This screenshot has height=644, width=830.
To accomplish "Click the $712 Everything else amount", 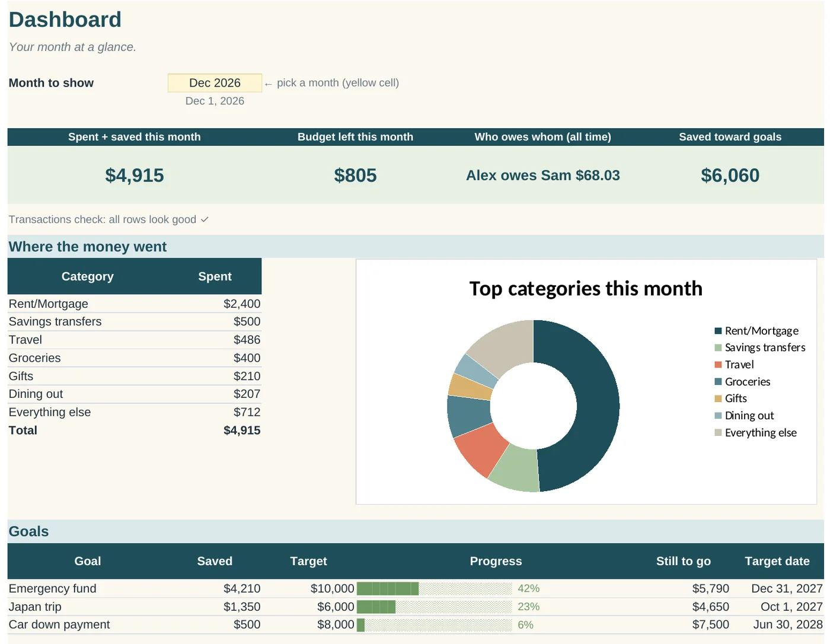I will coord(247,412).
